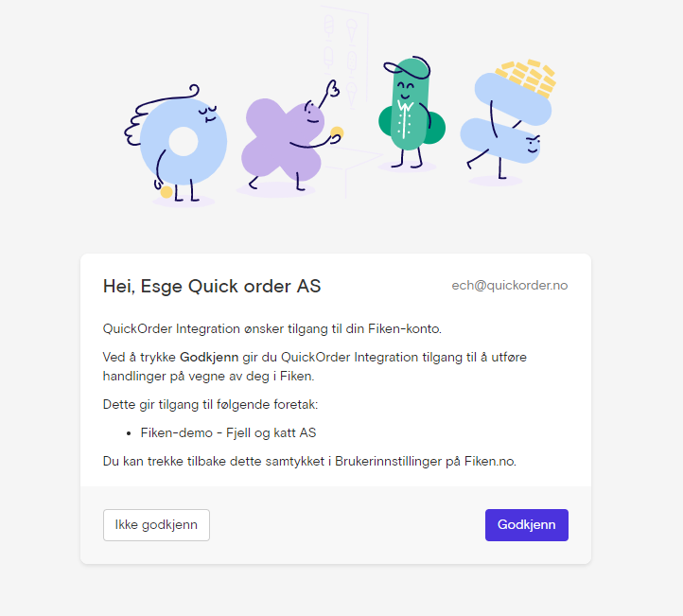Select the ech@quickorder.no email text
The height and width of the screenshot is (616, 683).
pyautogui.click(x=510, y=286)
